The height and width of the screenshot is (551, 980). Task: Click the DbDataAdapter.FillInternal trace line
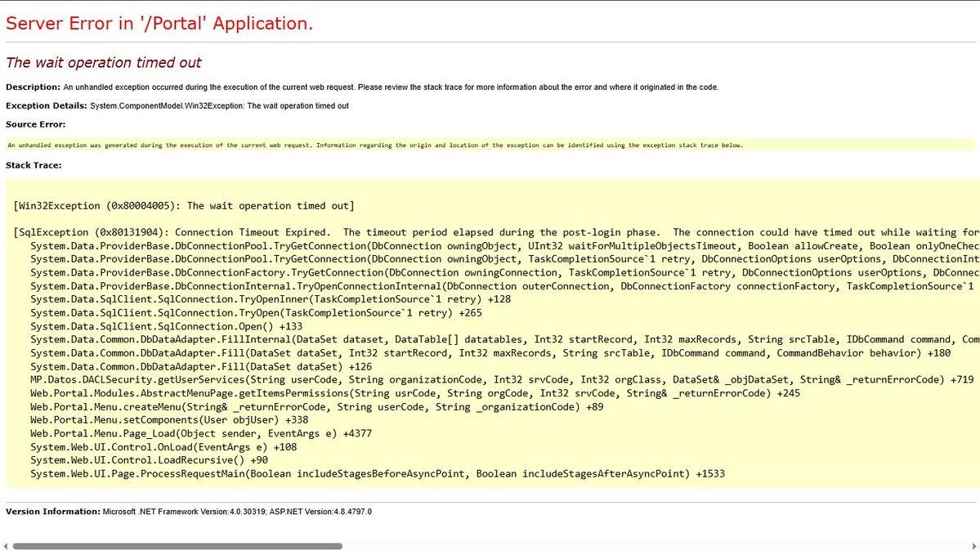[505, 339]
